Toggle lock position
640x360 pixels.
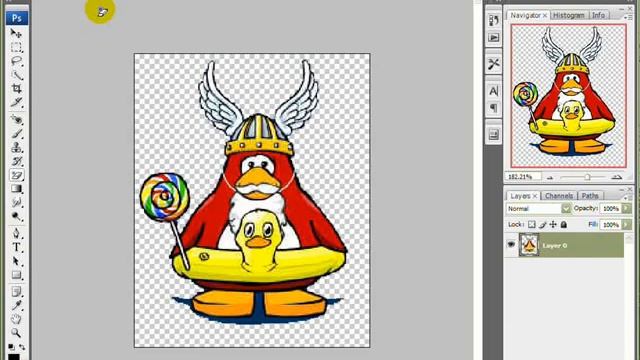[553, 224]
